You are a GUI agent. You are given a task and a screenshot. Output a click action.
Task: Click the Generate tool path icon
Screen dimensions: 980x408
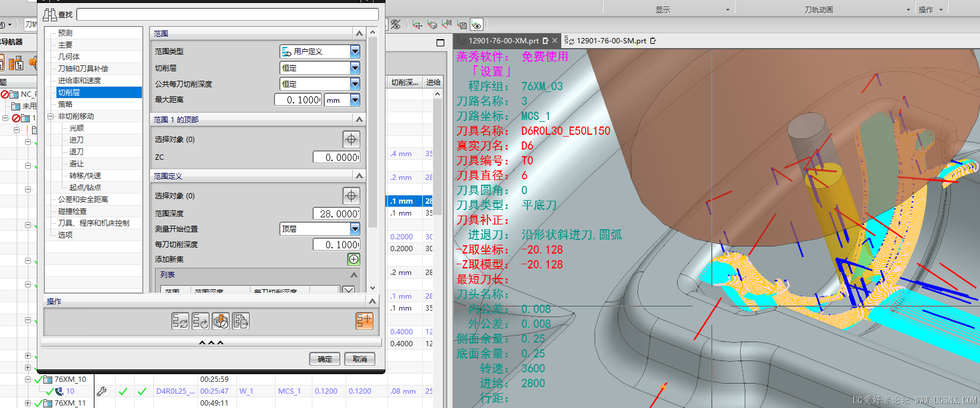[x=180, y=321]
